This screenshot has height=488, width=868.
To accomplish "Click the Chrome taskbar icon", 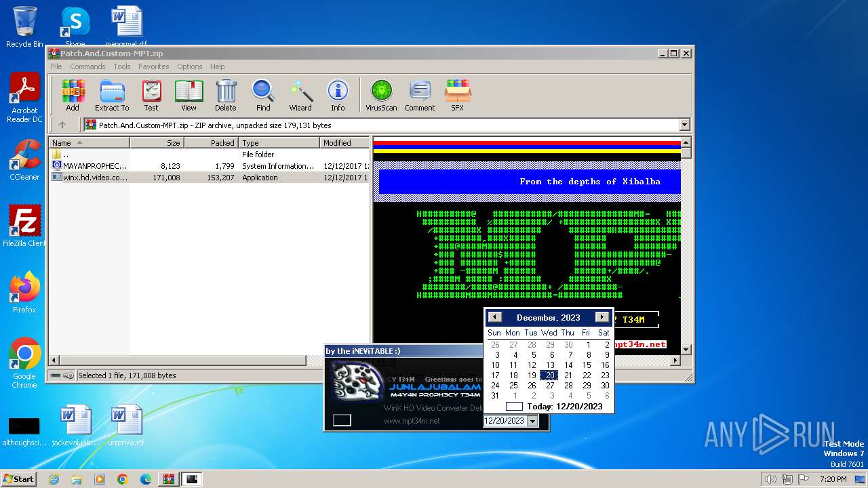I will tap(122, 479).
